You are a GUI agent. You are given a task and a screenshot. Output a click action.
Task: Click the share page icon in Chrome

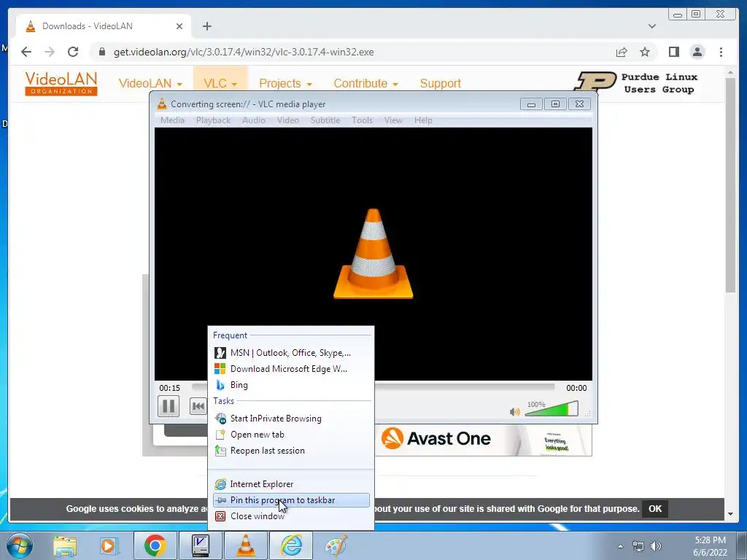coord(622,52)
